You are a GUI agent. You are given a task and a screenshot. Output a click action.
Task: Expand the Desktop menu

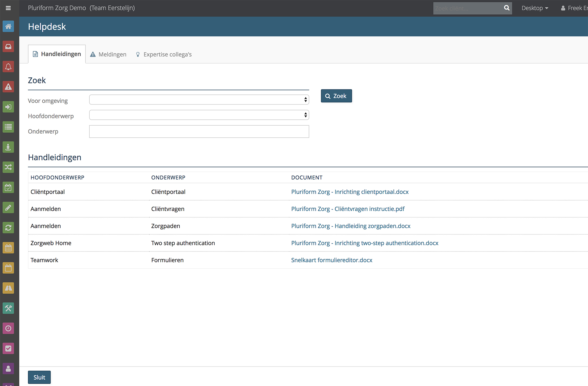tap(535, 8)
